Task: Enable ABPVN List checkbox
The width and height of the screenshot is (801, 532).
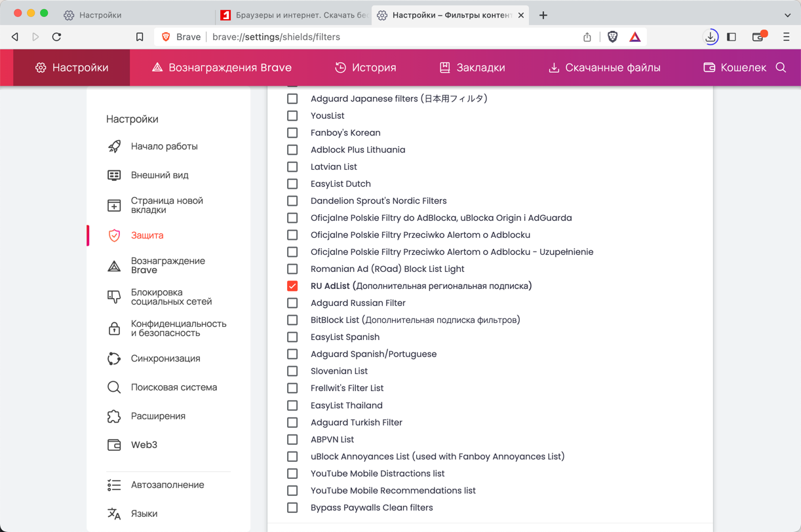Action: coord(292,440)
